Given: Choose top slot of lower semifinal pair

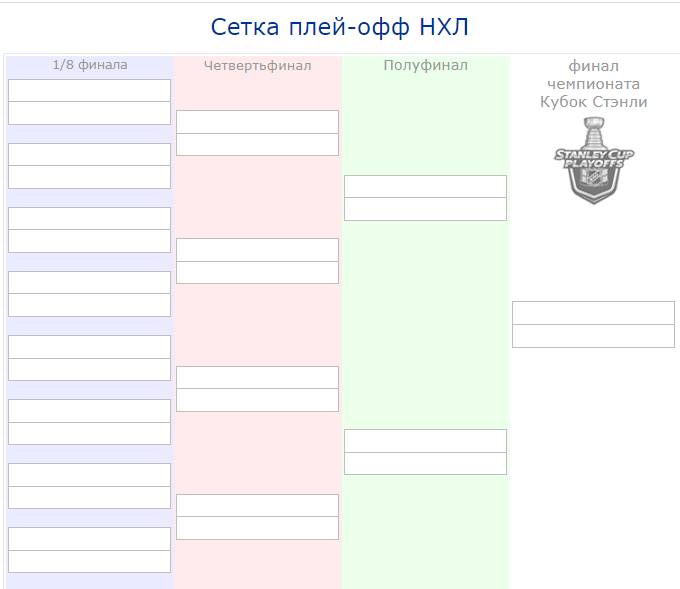Looking at the screenshot, I should 425,440.
